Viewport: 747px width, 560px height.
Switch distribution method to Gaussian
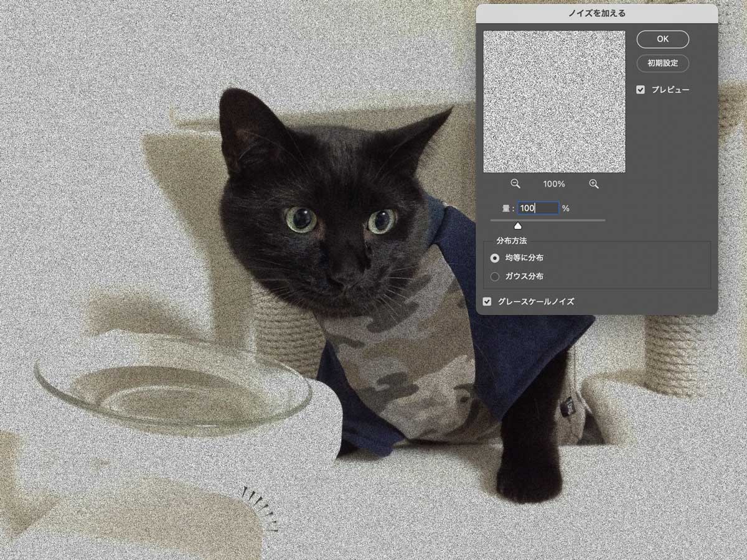click(496, 276)
